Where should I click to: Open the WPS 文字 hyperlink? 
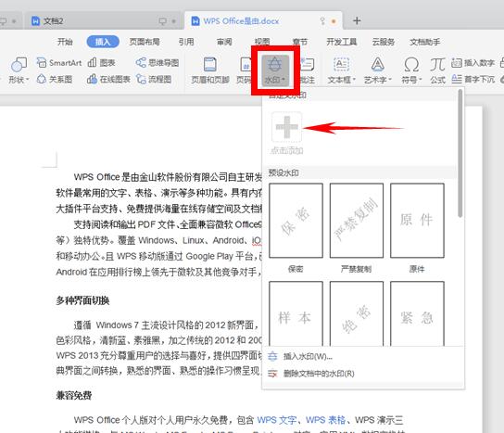276,420
